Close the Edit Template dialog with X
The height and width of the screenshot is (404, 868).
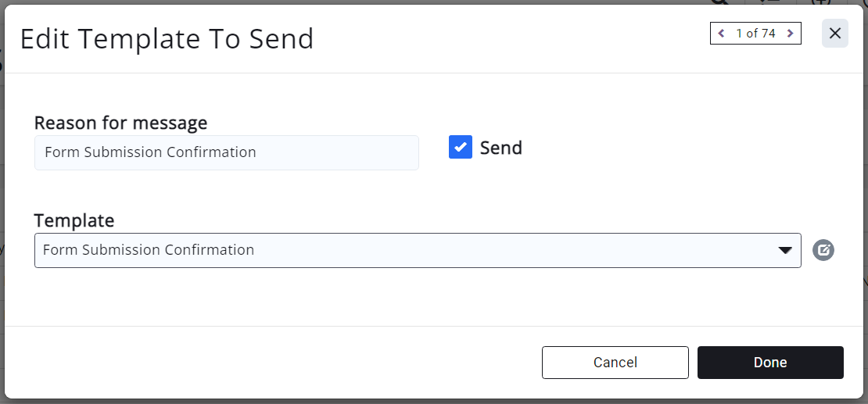coord(834,34)
